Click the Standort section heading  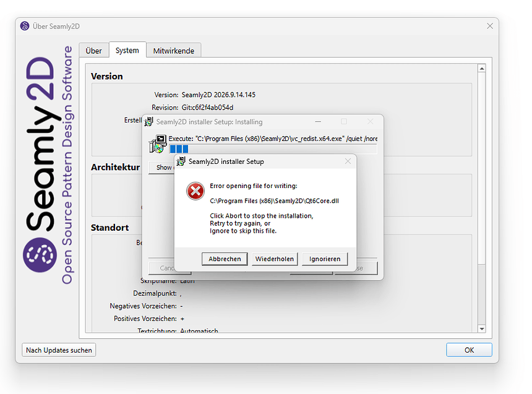[x=110, y=228]
